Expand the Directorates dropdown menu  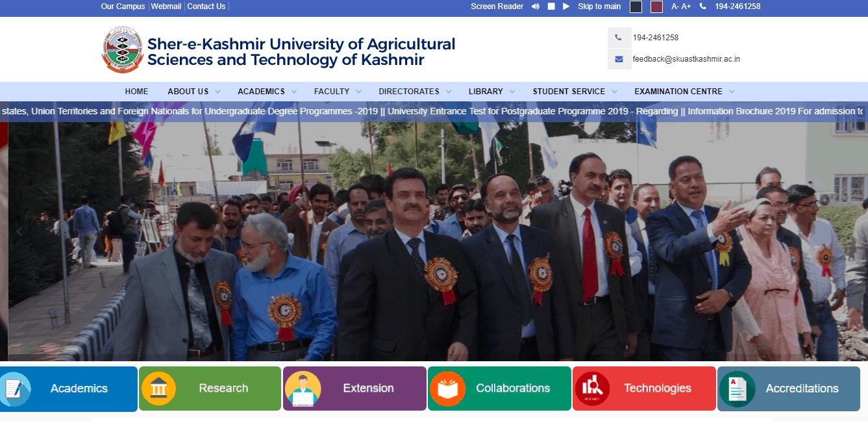(415, 92)
